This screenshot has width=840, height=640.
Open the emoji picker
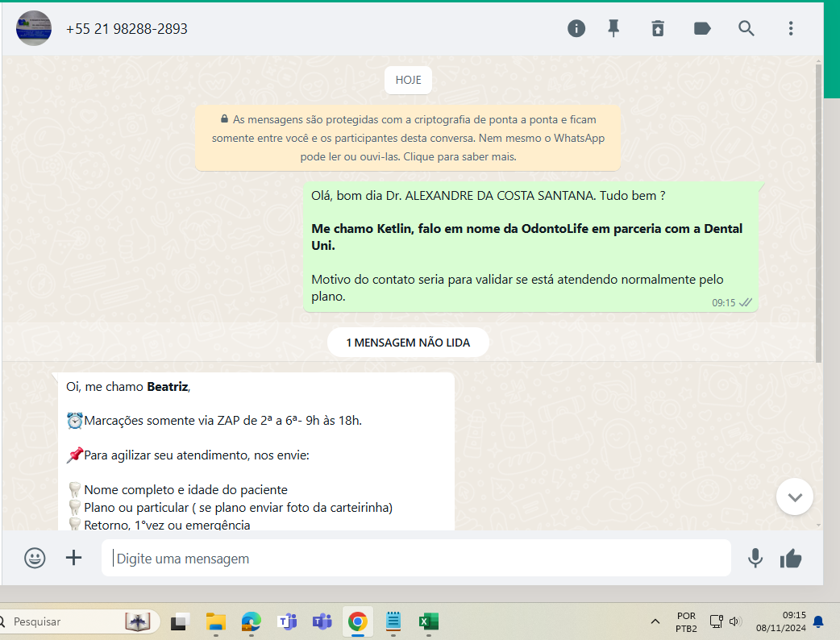tap(35, 558)
